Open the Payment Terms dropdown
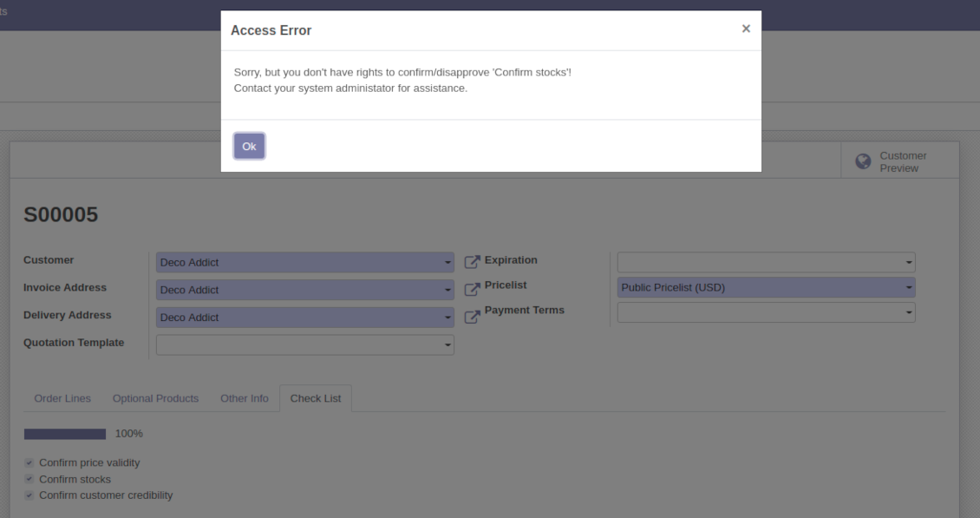 click(908, 311)
